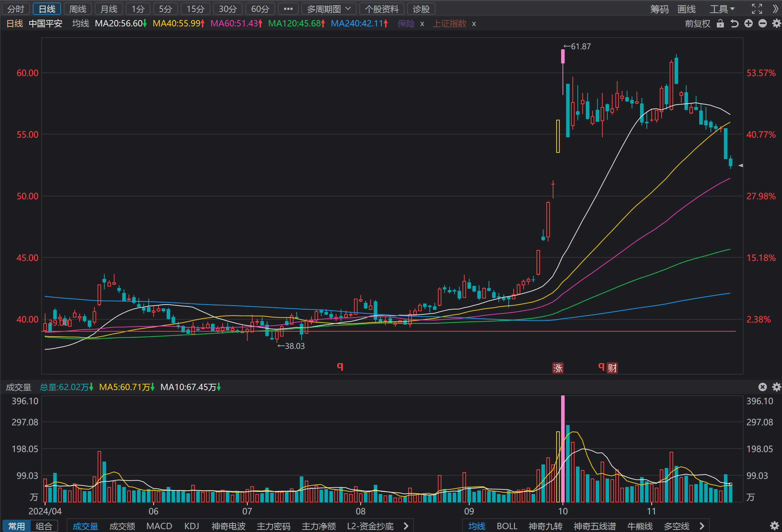The width and height of the screenshot is (782, 532).
Task: Click the 涨 event marker on chart
Action: pos(558,368)
